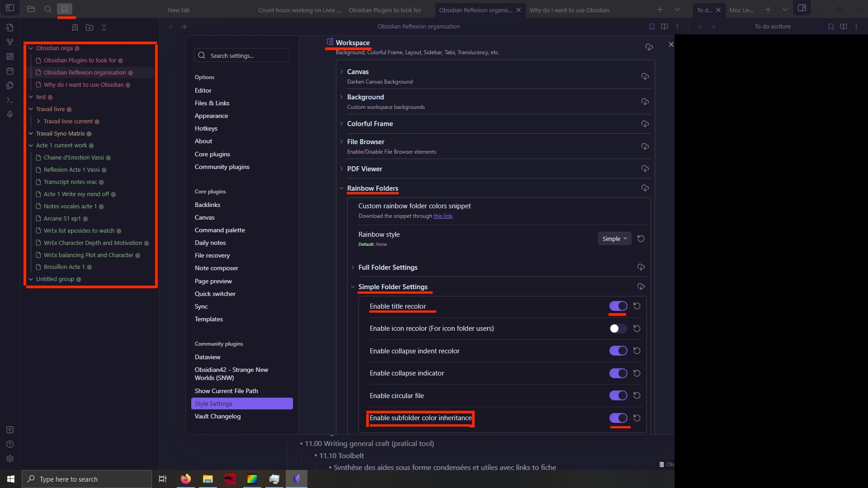Viewport: 868px width, 488px height.
Task: Disable Enable title recolor toggle
Action: pyautogui.click(x=618, y=306)
